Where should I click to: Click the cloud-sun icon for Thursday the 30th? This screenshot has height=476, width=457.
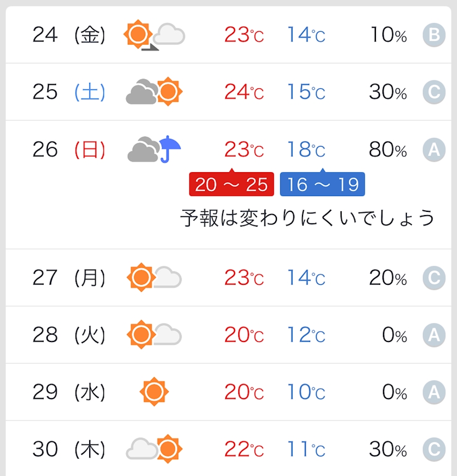[x=155, y=449]
